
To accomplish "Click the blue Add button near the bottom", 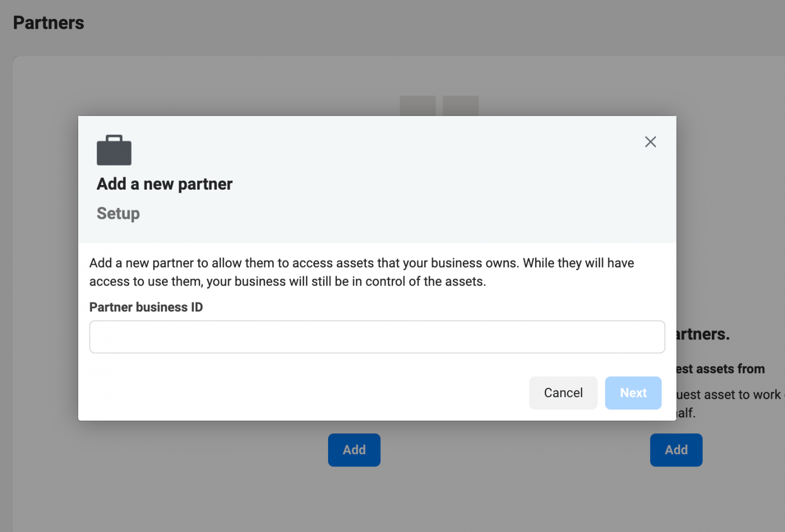I will (x=354, y=450).
